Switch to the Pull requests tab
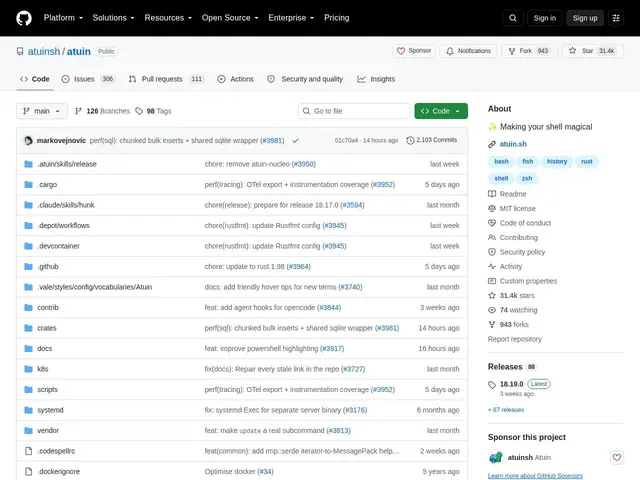Image resolution: width=640 pixels, height=480 pixels. (x=167, y=79)
